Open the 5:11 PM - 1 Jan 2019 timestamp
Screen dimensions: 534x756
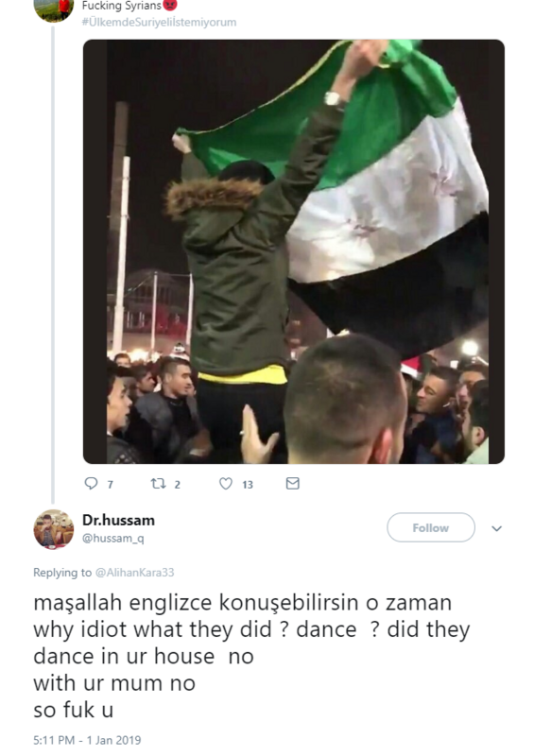87,740
